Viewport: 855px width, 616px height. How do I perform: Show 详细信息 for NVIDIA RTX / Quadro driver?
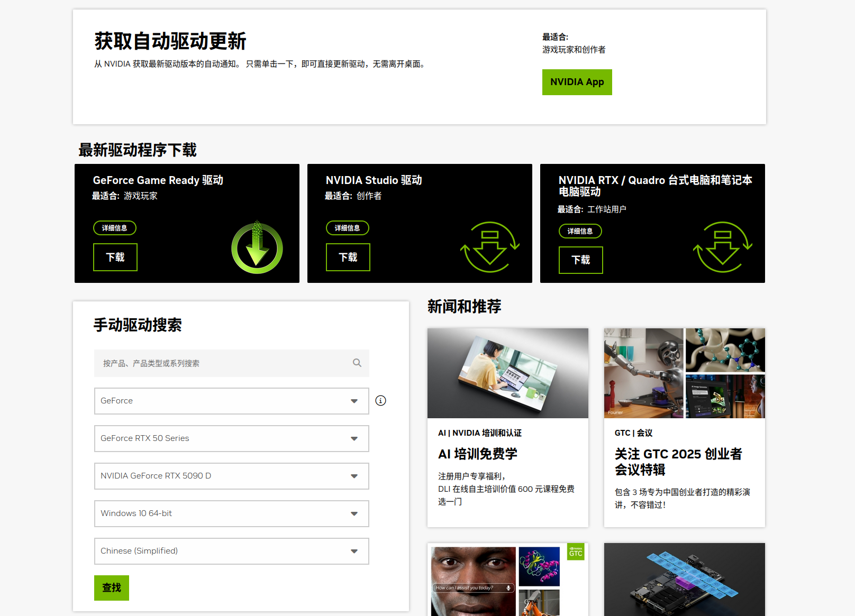click(580, 231)
